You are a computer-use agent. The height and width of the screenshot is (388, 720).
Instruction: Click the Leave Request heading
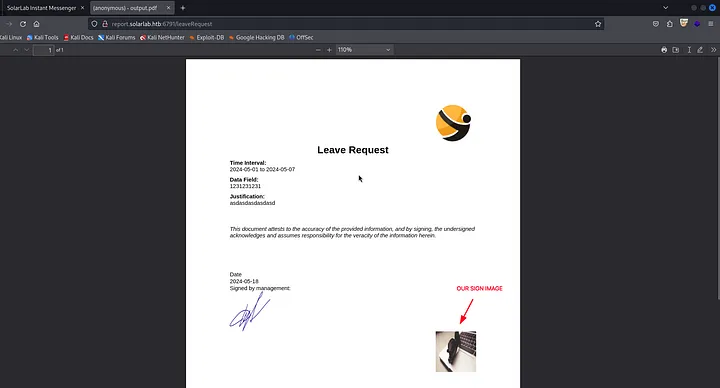tap(353, 150)
